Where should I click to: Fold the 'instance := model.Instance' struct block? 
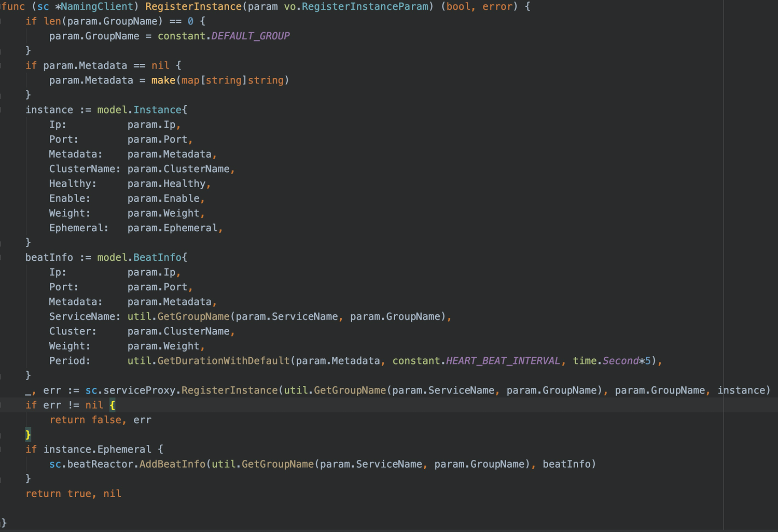[x=2, y=110]
